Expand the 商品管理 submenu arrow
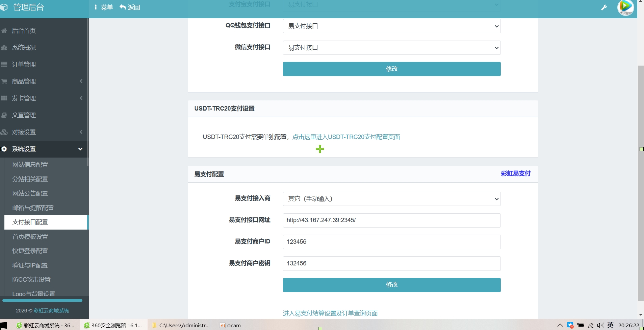 point(81,81)
